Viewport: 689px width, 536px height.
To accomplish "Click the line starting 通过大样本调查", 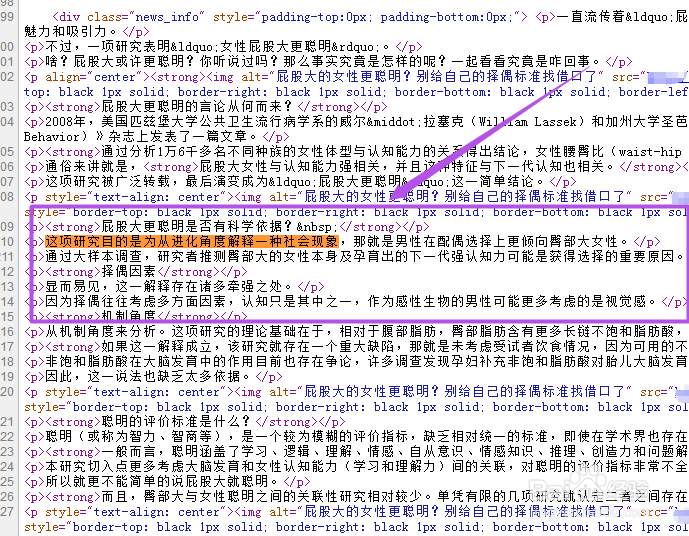I will (356, 257).
